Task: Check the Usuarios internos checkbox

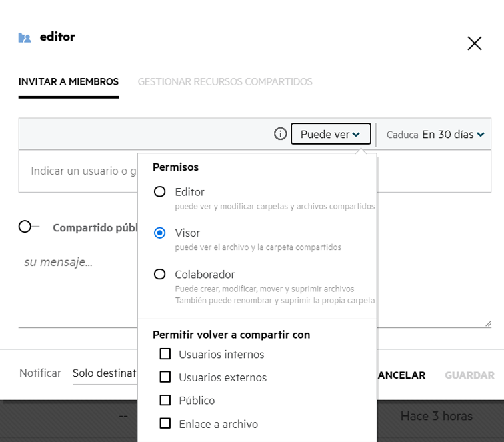Action: (x=165, y=354)
